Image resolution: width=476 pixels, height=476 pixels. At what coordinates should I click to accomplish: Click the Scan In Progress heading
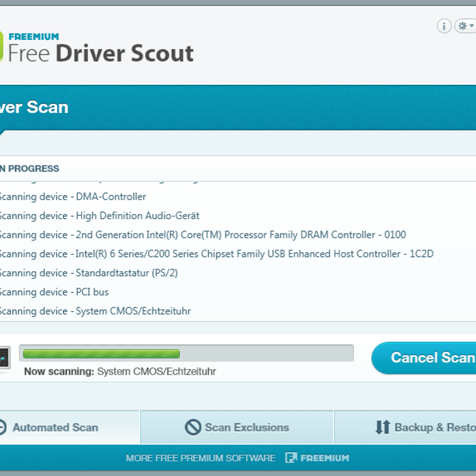coord(29,168)
